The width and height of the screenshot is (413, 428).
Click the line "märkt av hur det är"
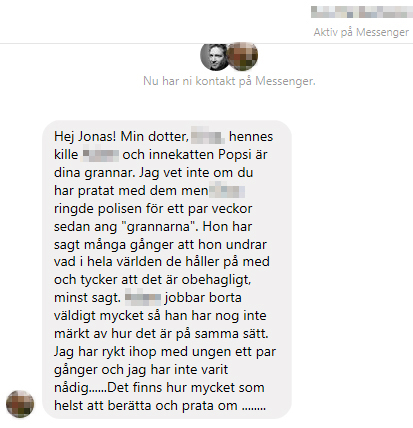click(x=161, y=334)
